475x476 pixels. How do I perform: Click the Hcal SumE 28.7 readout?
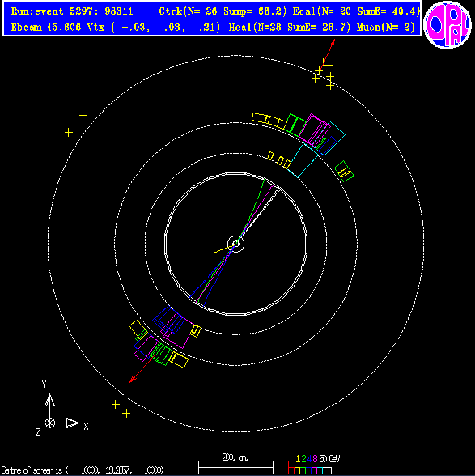click(289, 28)
